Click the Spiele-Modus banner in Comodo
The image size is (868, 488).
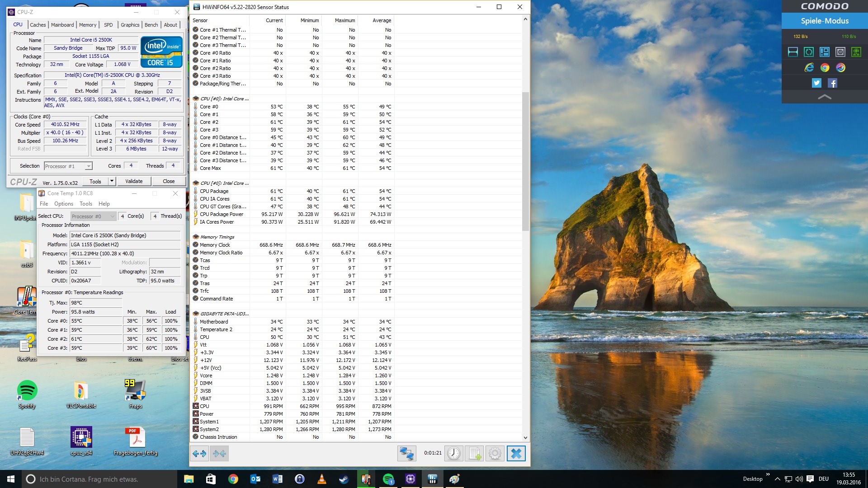[x=825, y=21]
